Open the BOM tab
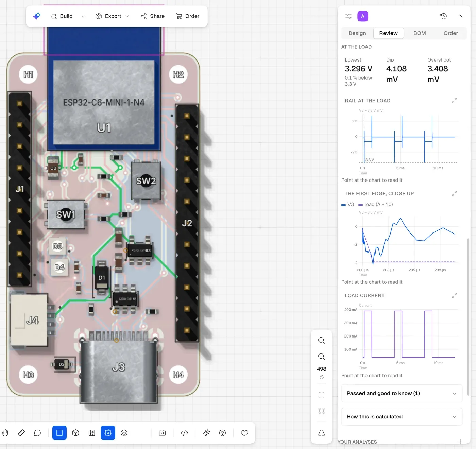The image size is (476, 449). click(x=420, y=33)
